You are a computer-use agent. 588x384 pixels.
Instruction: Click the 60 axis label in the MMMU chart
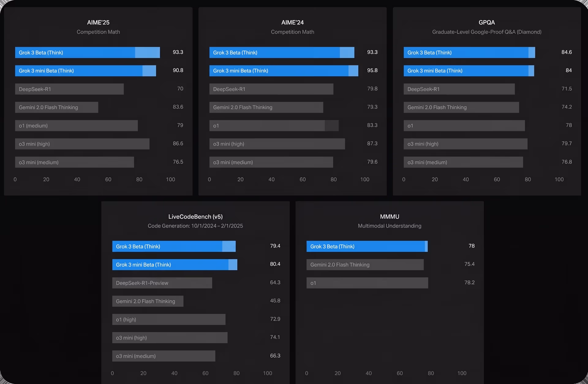(400, 373)
